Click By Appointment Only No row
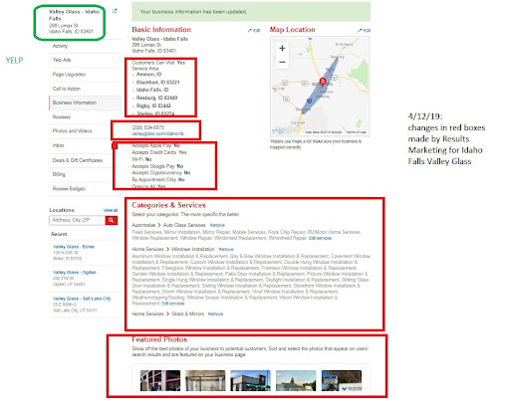Screen dimensions: 510x420 (x=158, y=179)
